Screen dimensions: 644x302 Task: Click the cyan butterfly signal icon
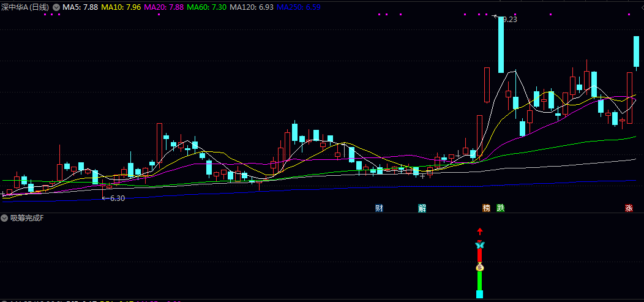480,245
